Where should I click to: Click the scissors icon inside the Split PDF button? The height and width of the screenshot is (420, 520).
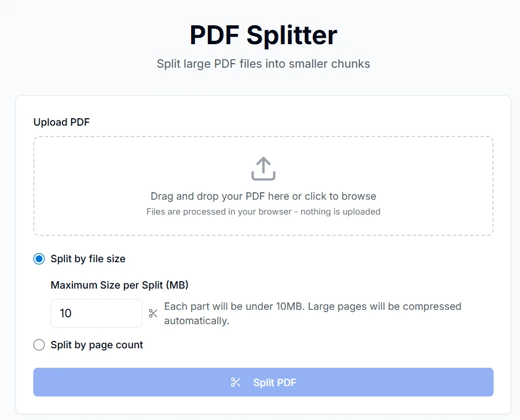236,382
